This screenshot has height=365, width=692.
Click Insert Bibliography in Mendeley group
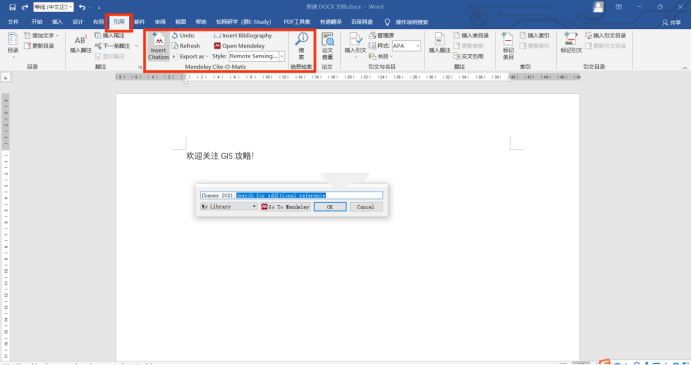[x=243, y=35]
